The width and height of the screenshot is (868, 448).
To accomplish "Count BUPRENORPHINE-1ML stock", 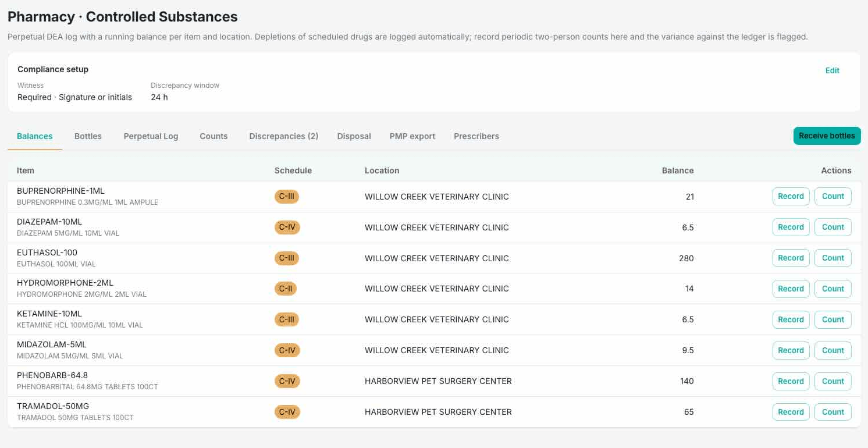I will click(x=833, y=196).
